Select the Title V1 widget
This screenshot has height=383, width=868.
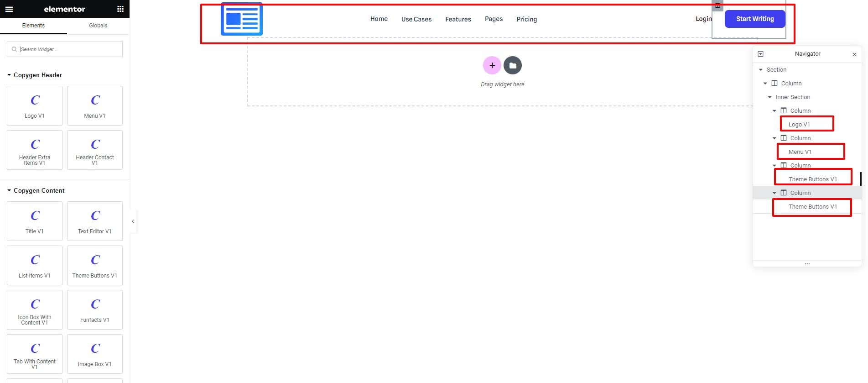35,221
